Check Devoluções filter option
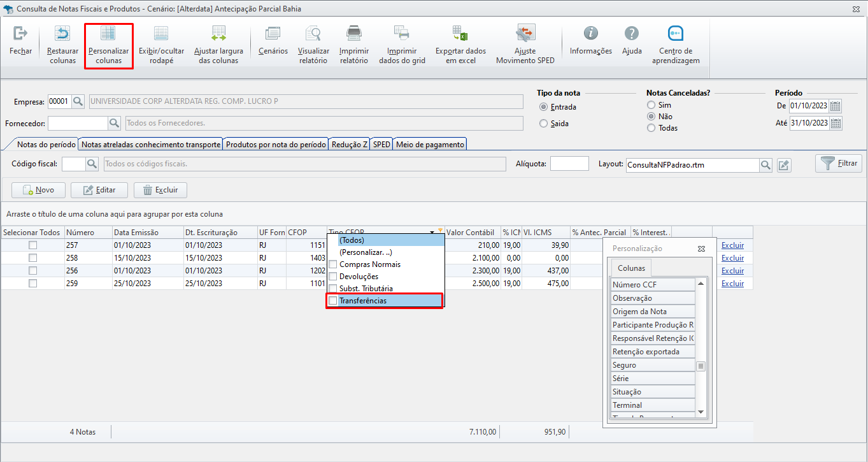The height and width of the screenshot is (462, 868). point(333,277)
